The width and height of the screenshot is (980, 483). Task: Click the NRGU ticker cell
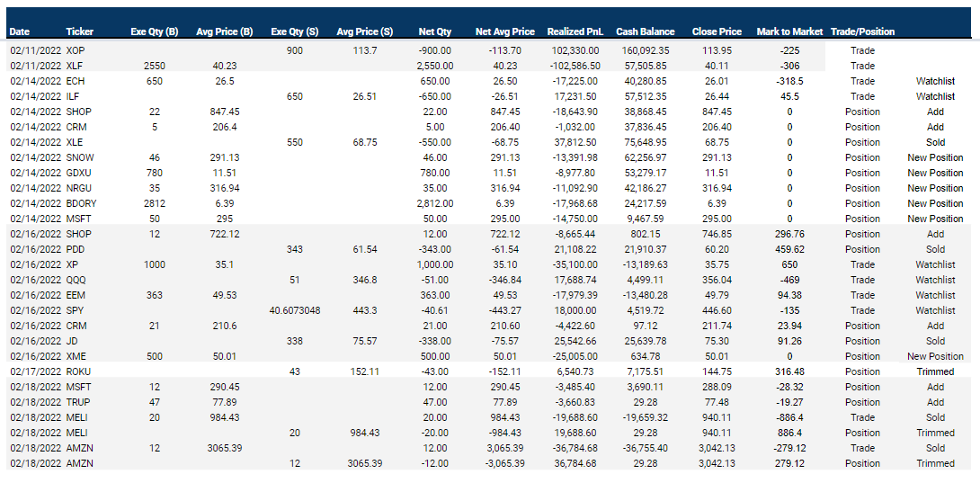pos(80,188)
